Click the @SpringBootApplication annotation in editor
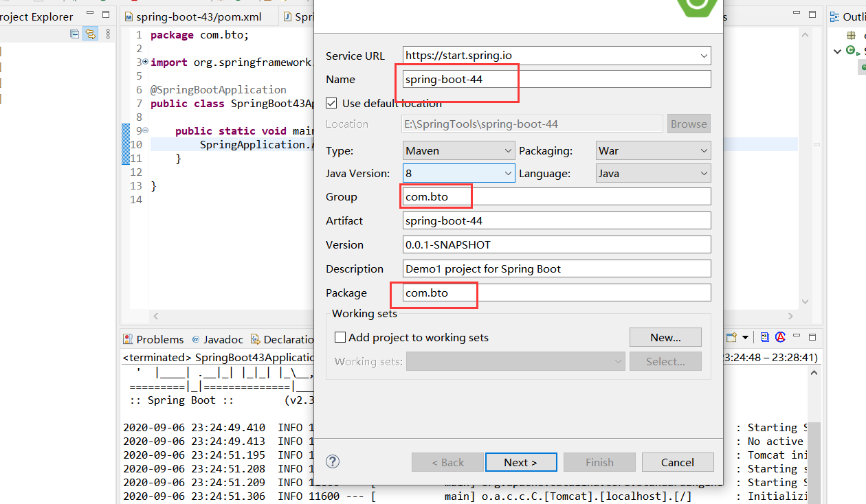The width and height of the screenshot is (866, 504). point(219,89)
